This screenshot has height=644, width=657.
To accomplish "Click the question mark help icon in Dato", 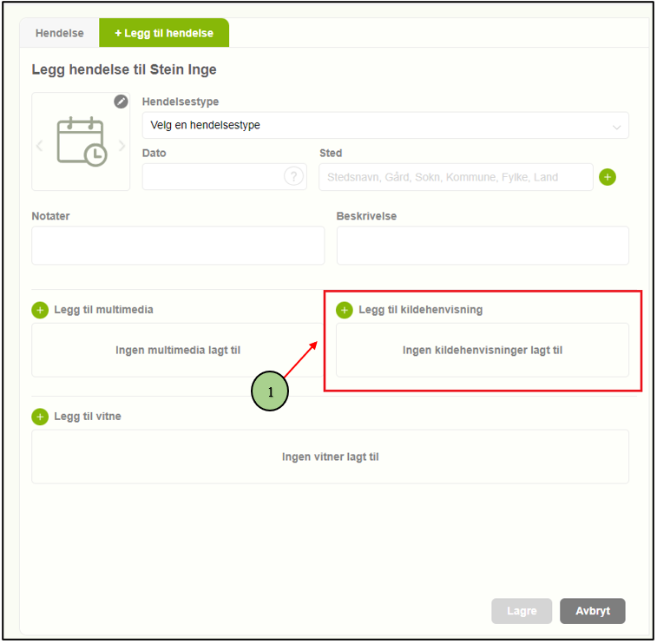I will 293,177.
